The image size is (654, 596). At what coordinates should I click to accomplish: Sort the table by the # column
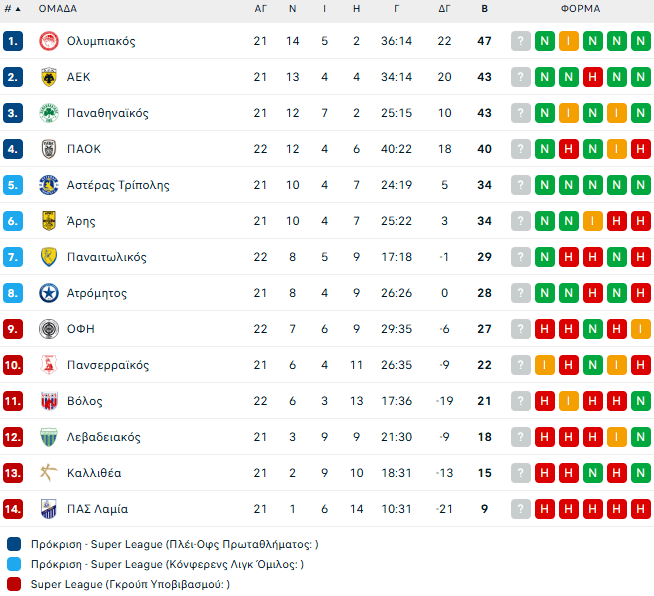[x=12, y=9]
